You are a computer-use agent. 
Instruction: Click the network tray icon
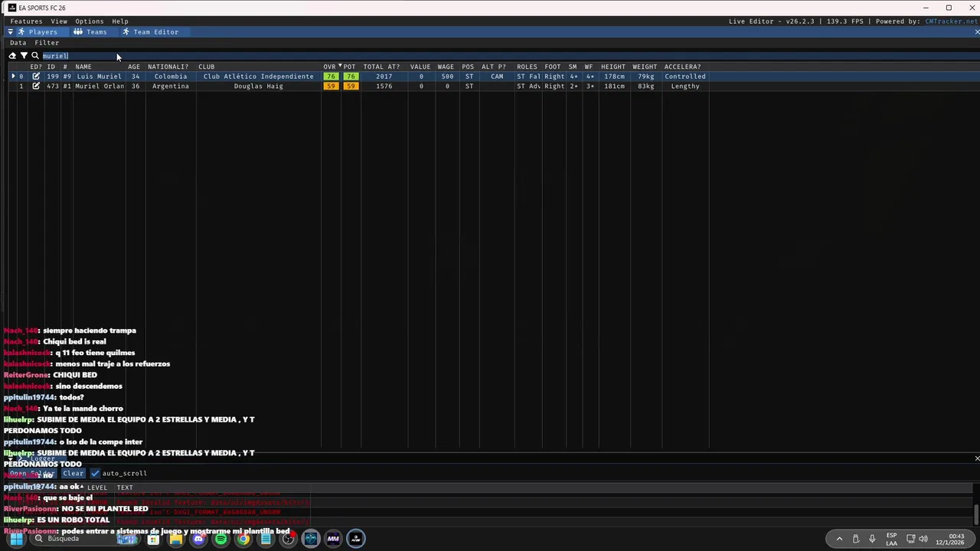point(910,539)
